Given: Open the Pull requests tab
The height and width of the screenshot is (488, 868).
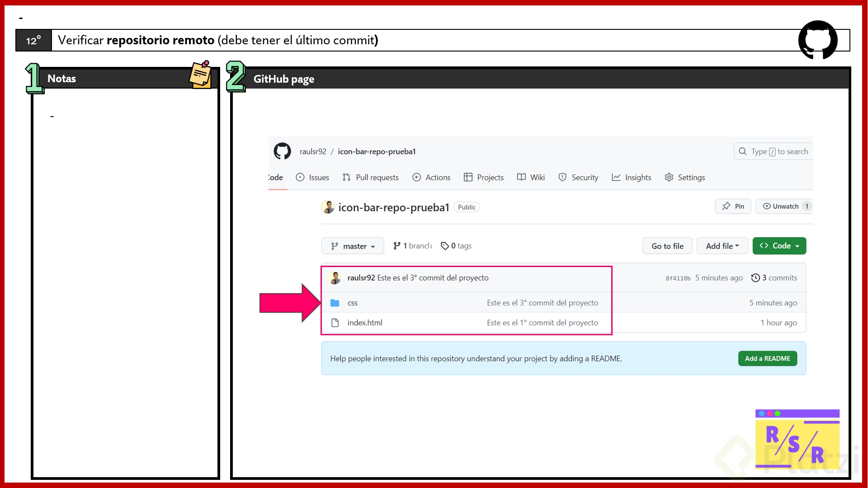Looking at the screenshot, I should coord(371,177).
